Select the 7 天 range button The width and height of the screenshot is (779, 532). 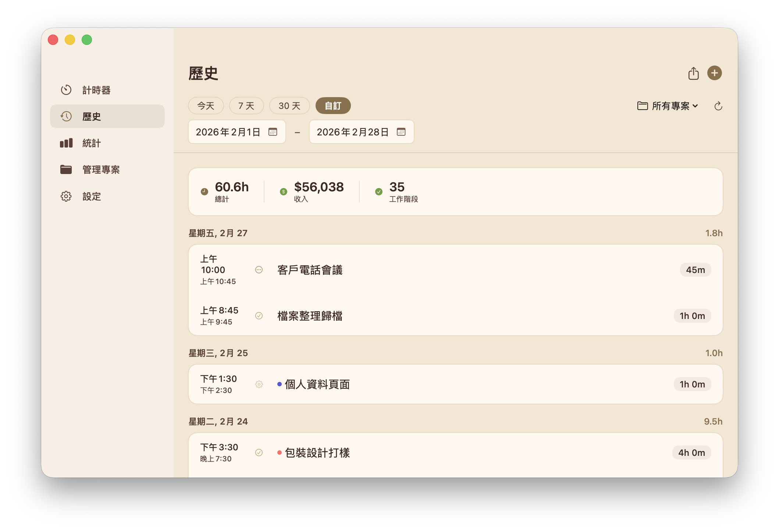[246, 106]
